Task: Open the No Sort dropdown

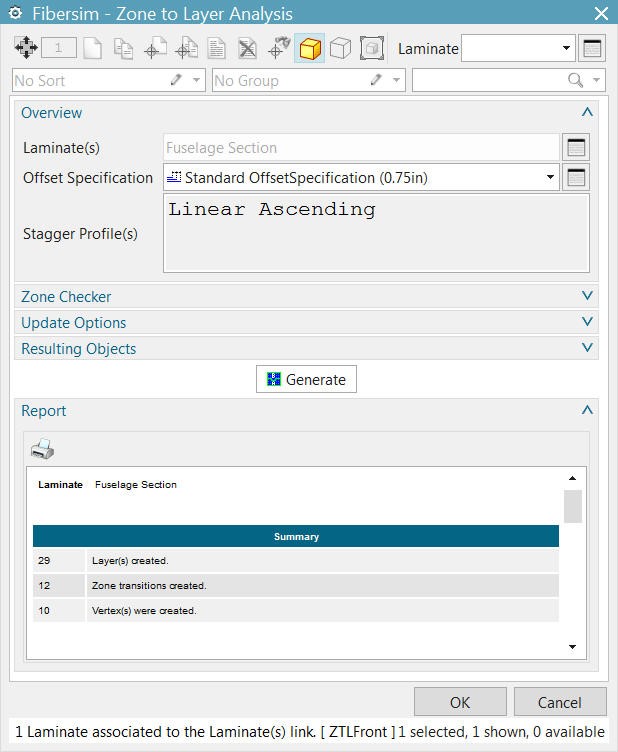Action: [x=196, y=80]
